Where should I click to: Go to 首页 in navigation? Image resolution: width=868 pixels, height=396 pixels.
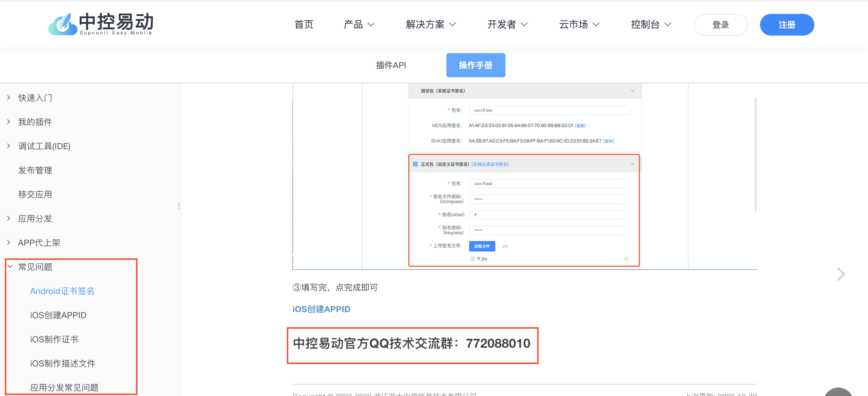coord(304,24)
